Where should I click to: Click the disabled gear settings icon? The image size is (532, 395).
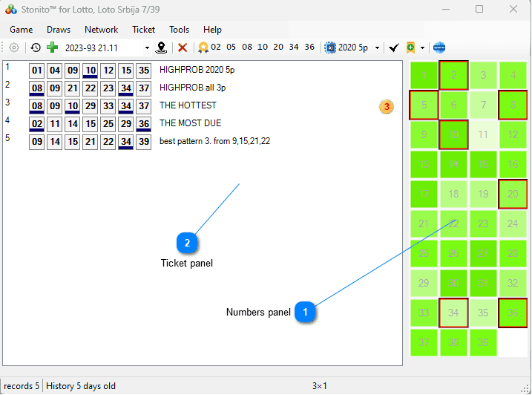[14, 48]
